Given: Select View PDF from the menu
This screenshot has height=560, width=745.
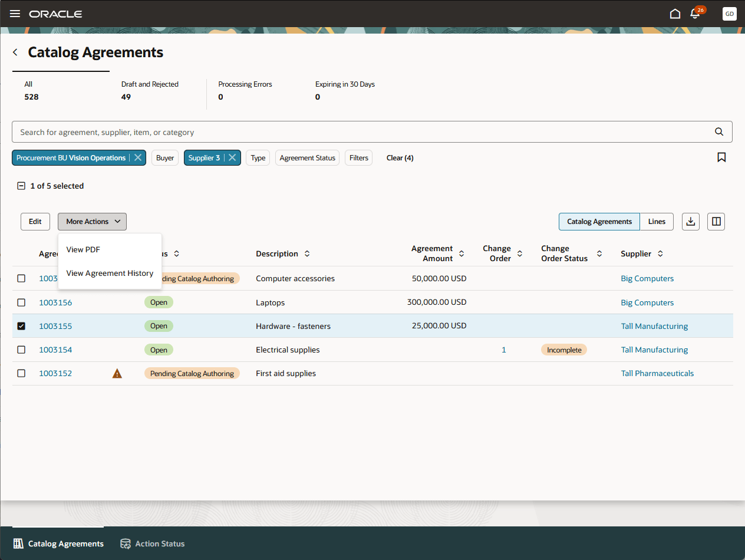Looking at the screenshot, I should click(x=83, y=249).
